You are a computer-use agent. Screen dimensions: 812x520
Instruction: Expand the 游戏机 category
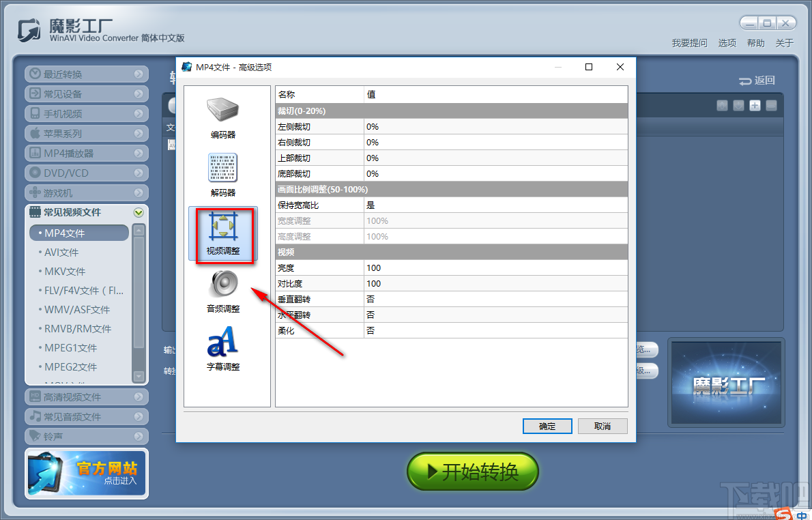87,192
